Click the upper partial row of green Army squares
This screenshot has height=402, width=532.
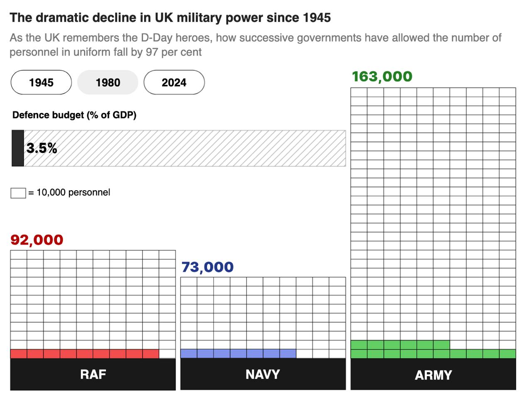pyautogui.click(x=400, y=345)
